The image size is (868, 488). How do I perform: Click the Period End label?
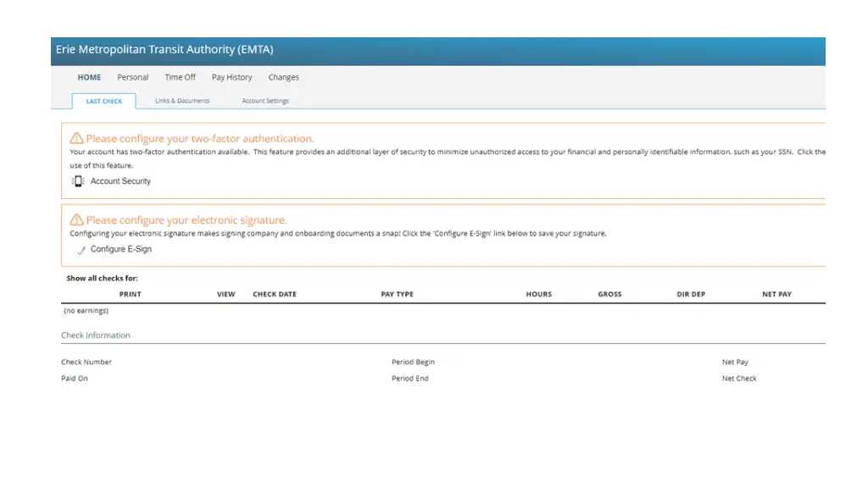point(409,379)
